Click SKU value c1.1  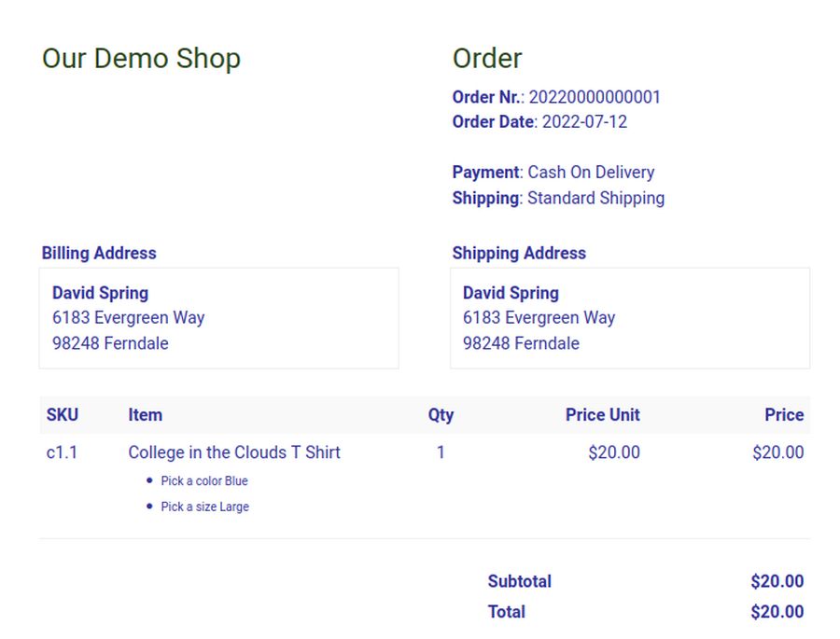63,452
